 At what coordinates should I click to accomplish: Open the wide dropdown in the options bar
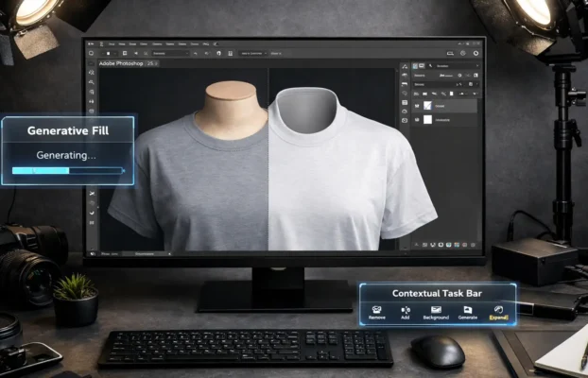point(170,54)
